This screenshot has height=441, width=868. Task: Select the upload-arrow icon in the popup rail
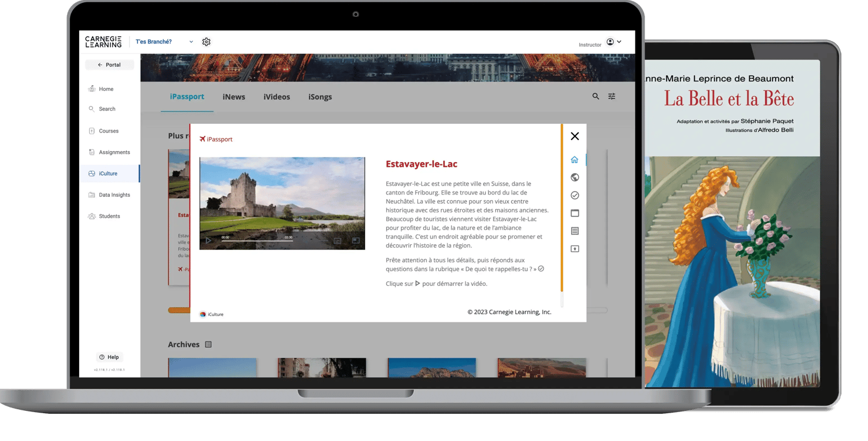coord(575,249)
